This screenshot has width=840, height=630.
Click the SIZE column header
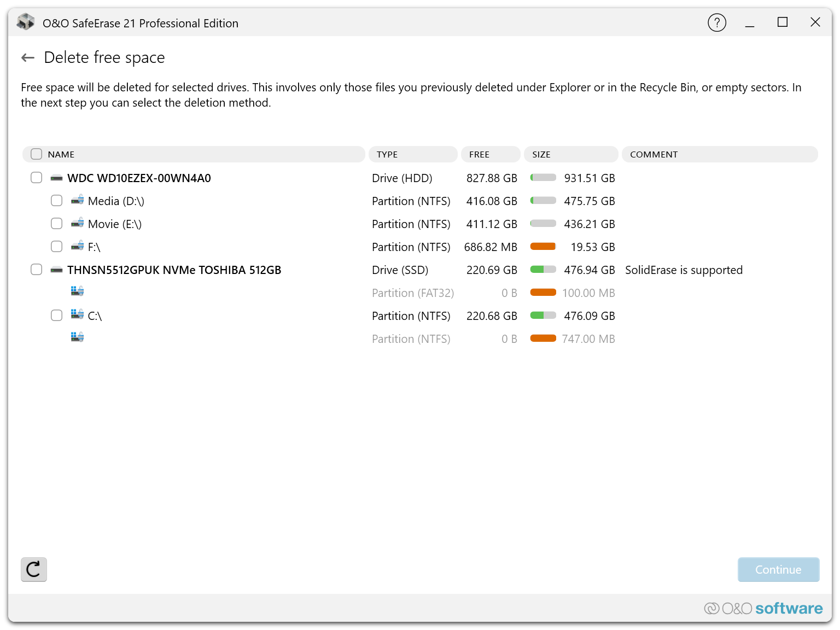tap(570, 154)
